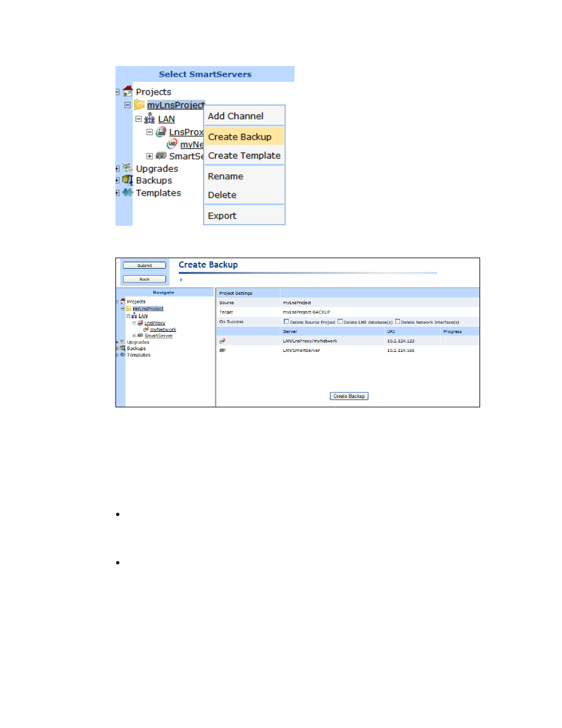Expand Backups node in Select SmartServers tree
Viewport: 562px width, 728px height.
(x=117, y=180)
